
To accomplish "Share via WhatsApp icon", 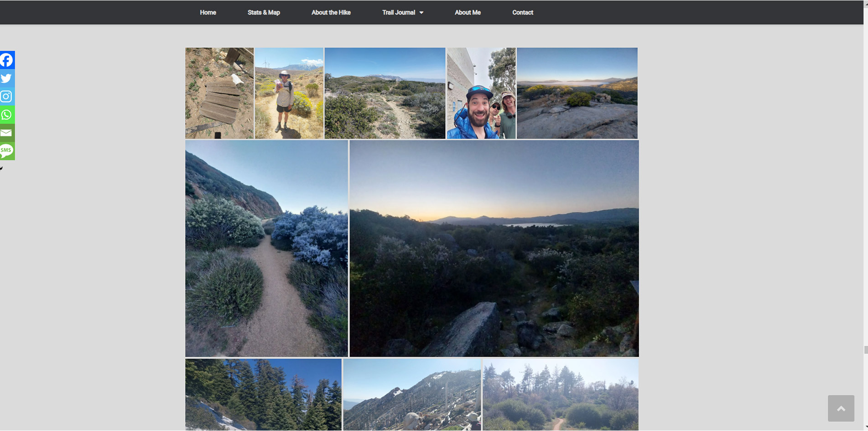I will (7, 115).
